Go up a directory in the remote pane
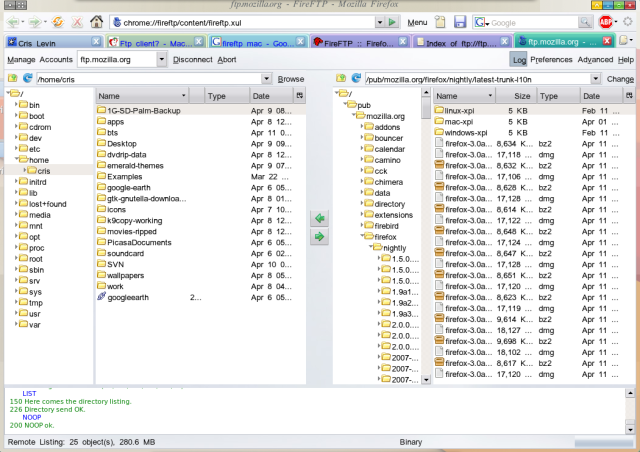The image size is (640, 452). (341, 78)
